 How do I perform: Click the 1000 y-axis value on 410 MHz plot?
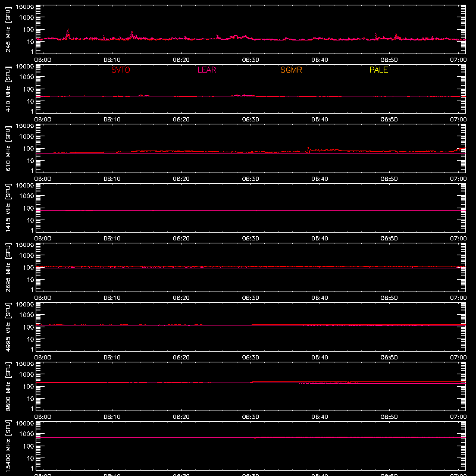click(x=27, y=77)
